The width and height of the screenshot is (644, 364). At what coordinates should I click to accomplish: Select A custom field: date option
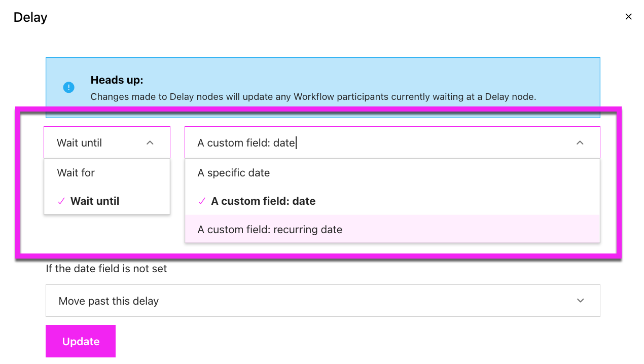264,201
